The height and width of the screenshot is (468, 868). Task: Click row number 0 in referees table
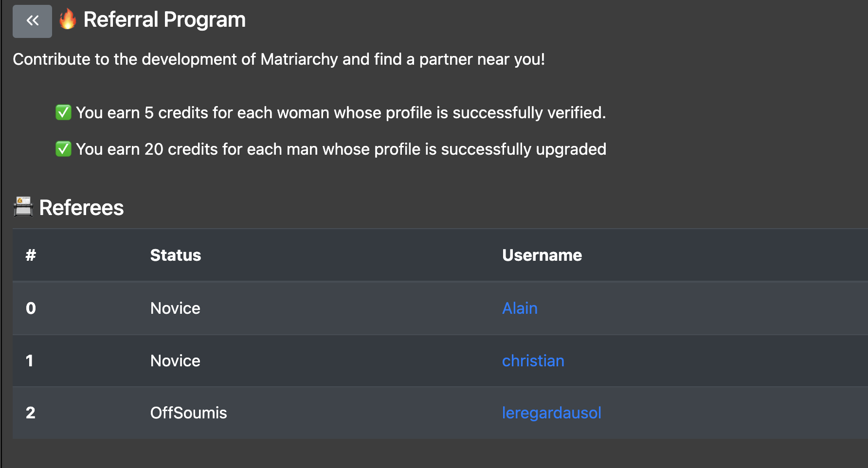point(31,308)
